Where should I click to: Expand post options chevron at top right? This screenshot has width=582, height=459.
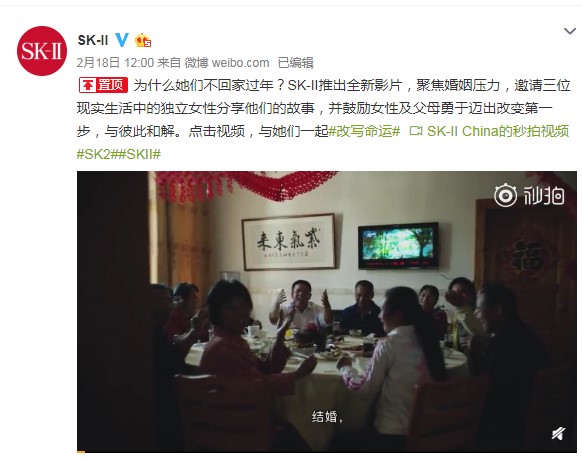(570, 31)
